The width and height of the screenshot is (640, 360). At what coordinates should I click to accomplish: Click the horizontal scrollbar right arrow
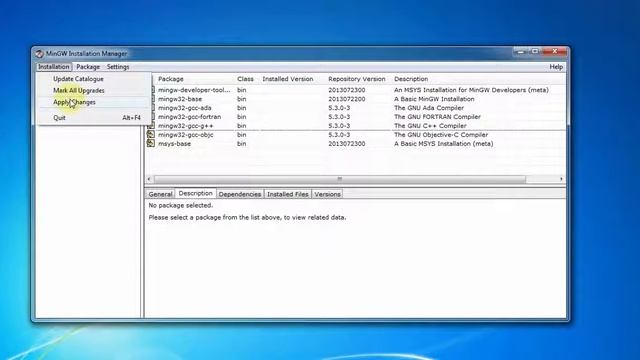pyautogui.click(x=561, y=179)
